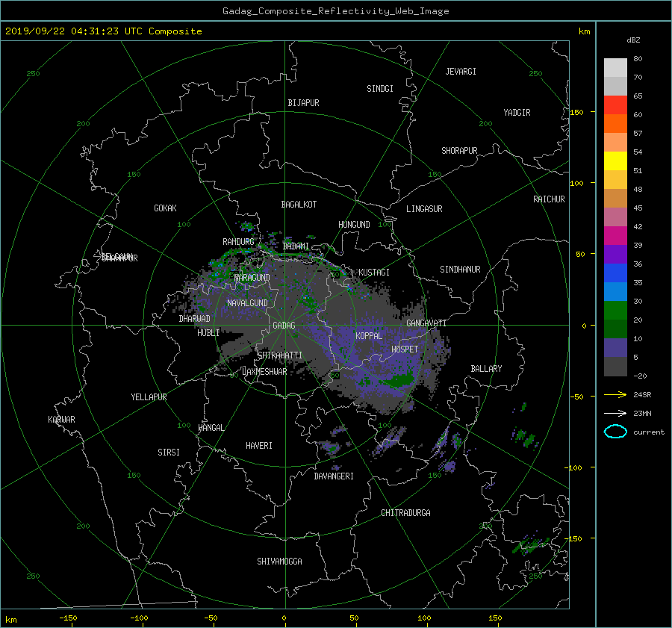Click the purple 39 dBZ legend swatch

(615, 254)
